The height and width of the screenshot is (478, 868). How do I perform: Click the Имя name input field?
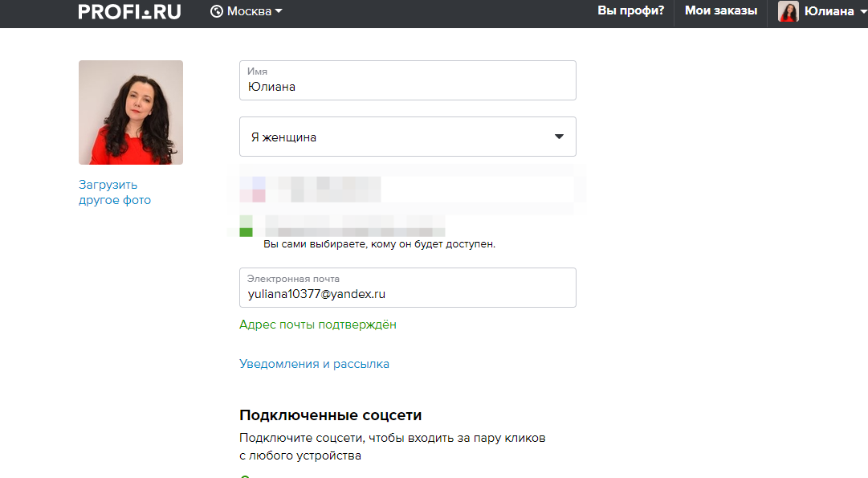407,80
